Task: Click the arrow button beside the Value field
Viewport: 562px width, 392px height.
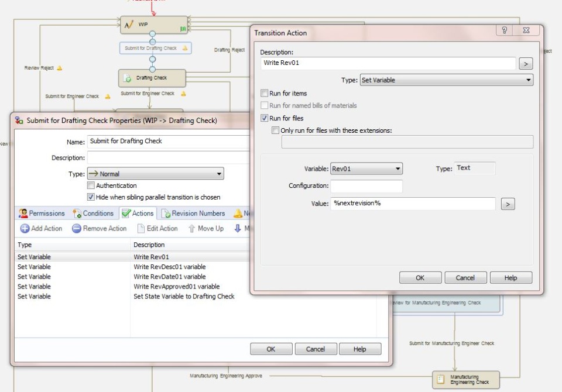Action: [508, 204]
